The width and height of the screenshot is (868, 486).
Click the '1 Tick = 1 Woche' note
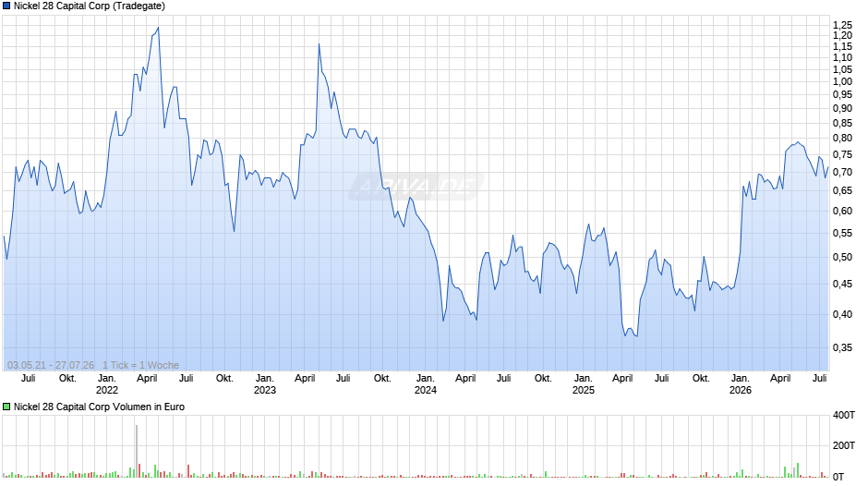coord(140,365)
